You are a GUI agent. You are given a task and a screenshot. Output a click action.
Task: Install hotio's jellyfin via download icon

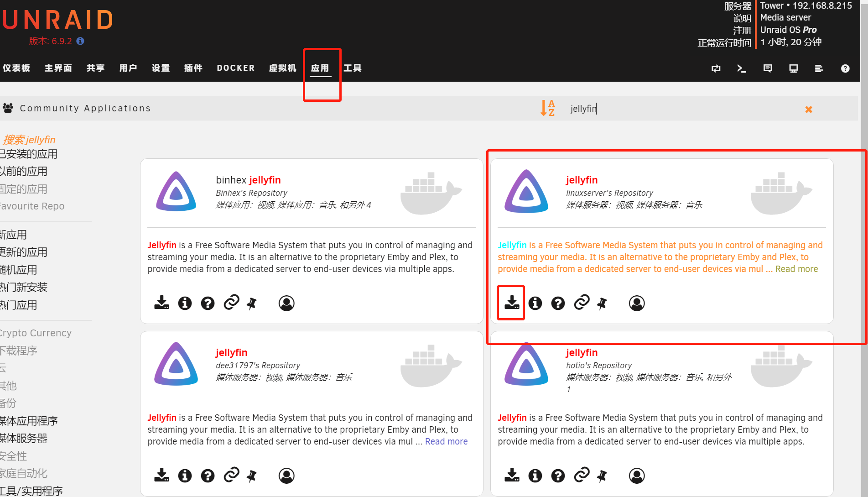[512, 475]
